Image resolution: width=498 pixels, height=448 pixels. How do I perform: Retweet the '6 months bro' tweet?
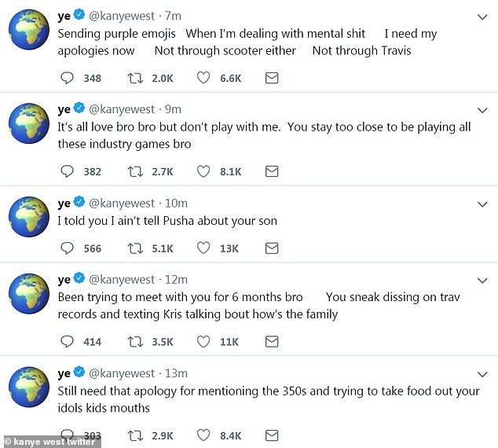[136, 342]
